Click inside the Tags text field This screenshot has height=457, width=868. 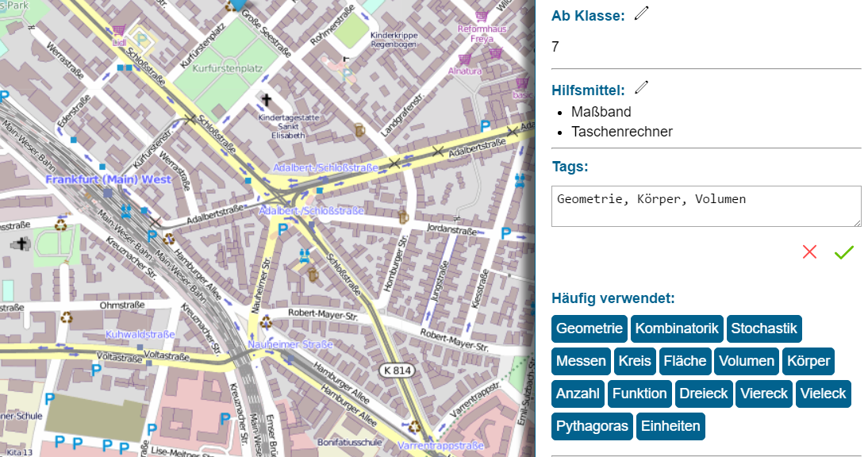click(x=706, y=205)
